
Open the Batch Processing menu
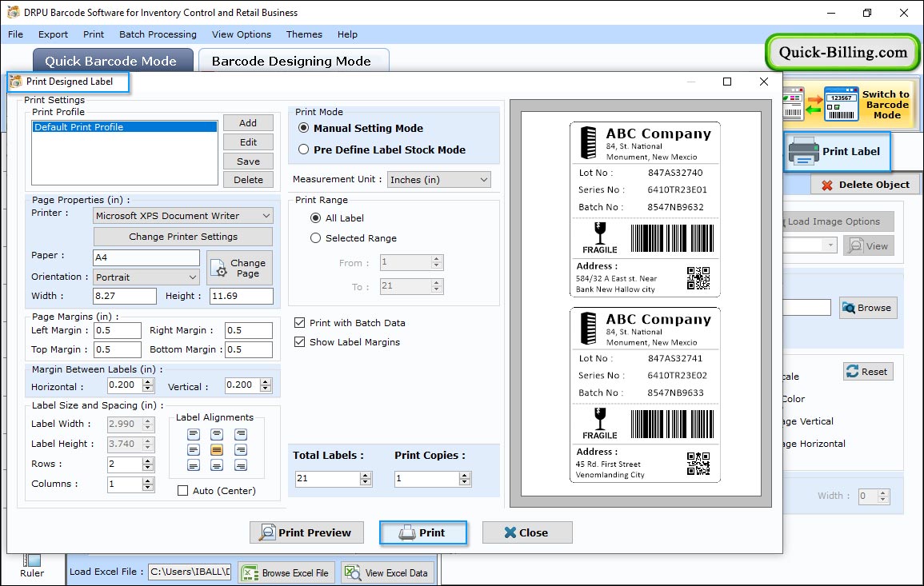coord(158,34)
